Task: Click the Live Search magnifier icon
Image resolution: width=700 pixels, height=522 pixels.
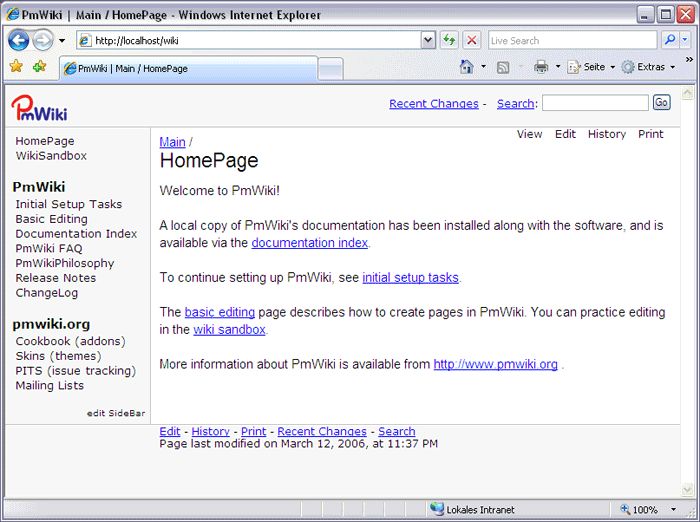Action: 670,40
